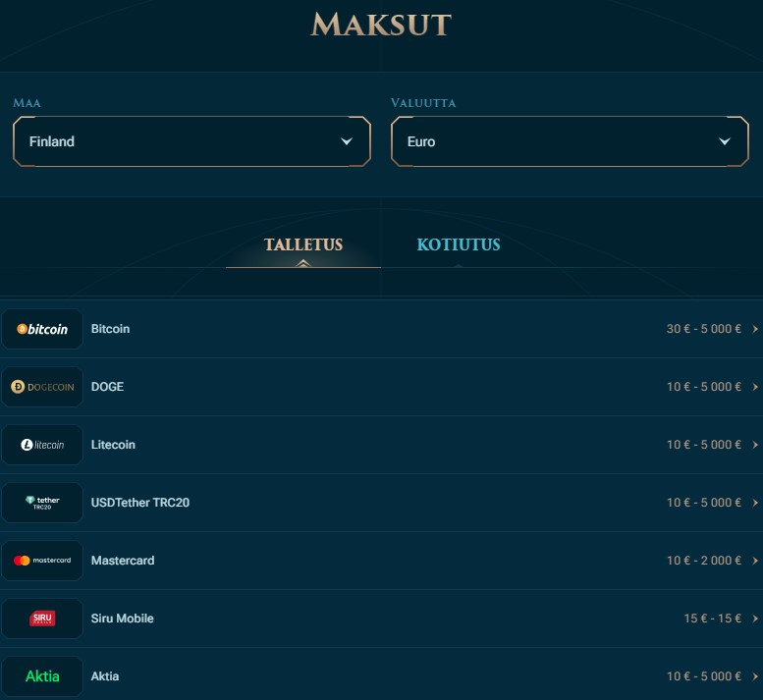The image size is (763, 700).
Task: Click the Litecoin logo icon
Action: (x=42, y=445)
